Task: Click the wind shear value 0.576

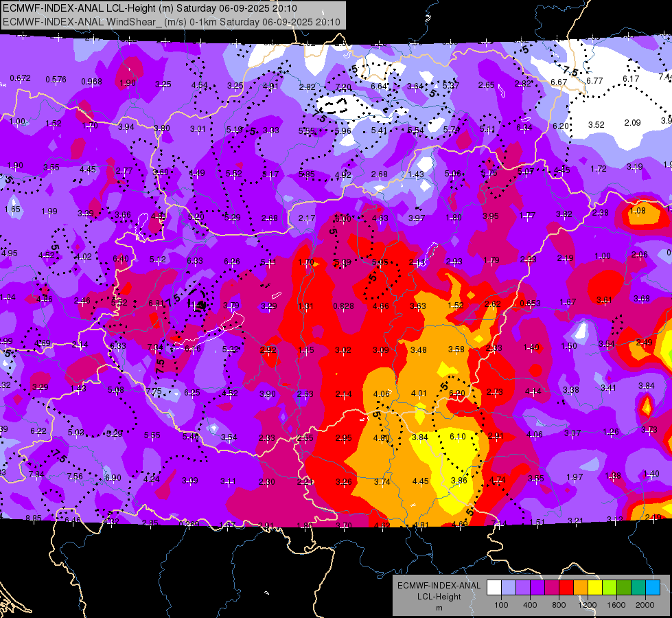Action: [x=56, y=80]
